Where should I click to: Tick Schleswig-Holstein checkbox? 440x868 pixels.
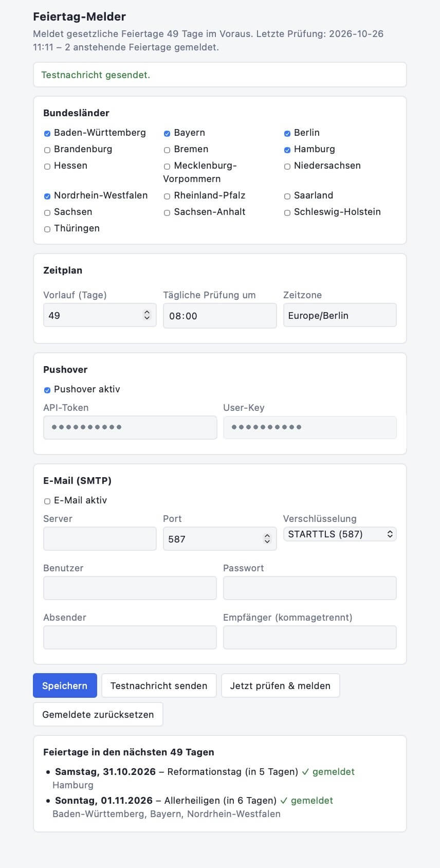(x=287, y=213)
